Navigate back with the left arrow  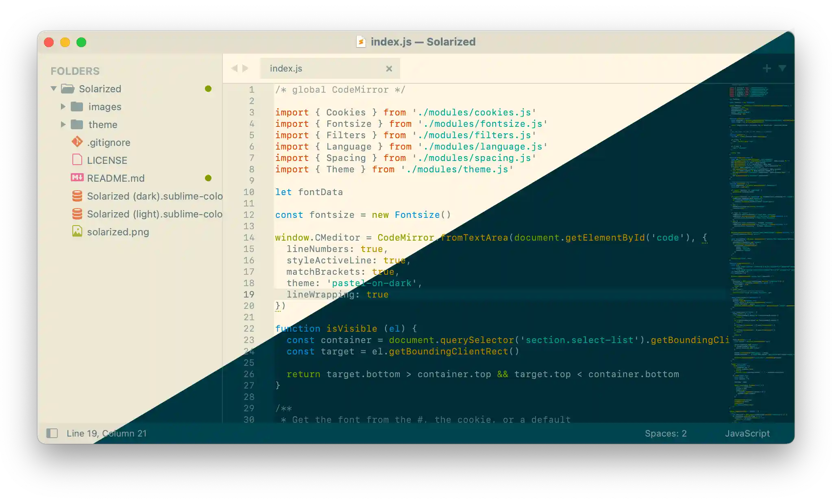pos(234,68)
